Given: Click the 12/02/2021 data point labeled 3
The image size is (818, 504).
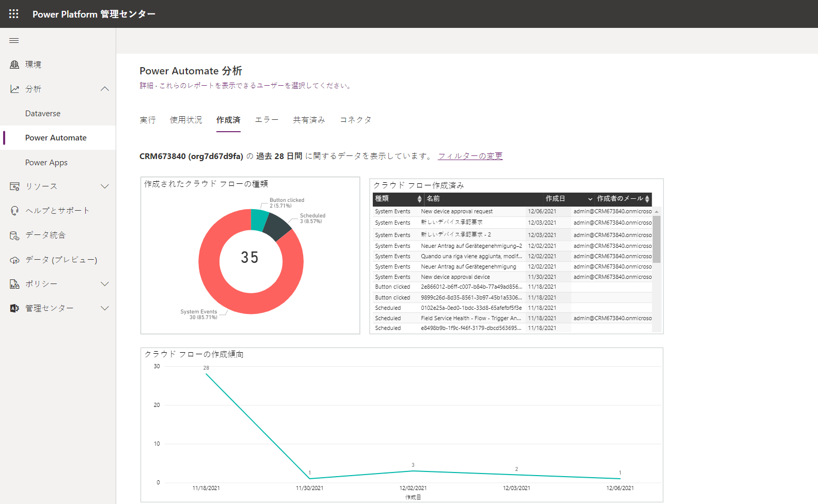Looking at the screenshot, I should point(413,471).
